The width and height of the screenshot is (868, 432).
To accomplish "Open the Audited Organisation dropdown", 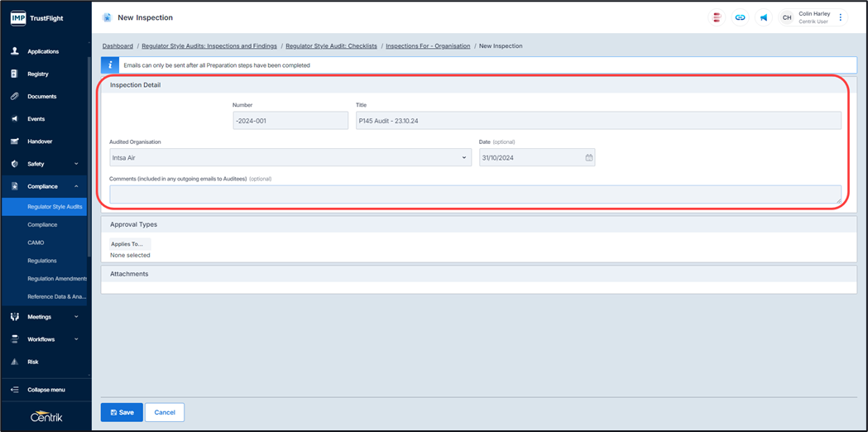I will [290, 158].
